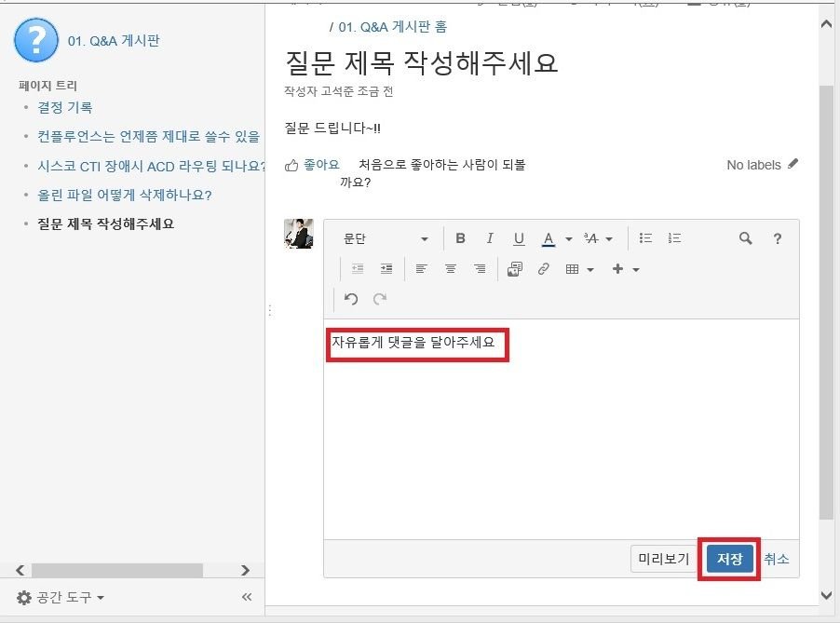Open the 올린 파일 어떻게 삭제하나요? page

(x=124, y=195)
